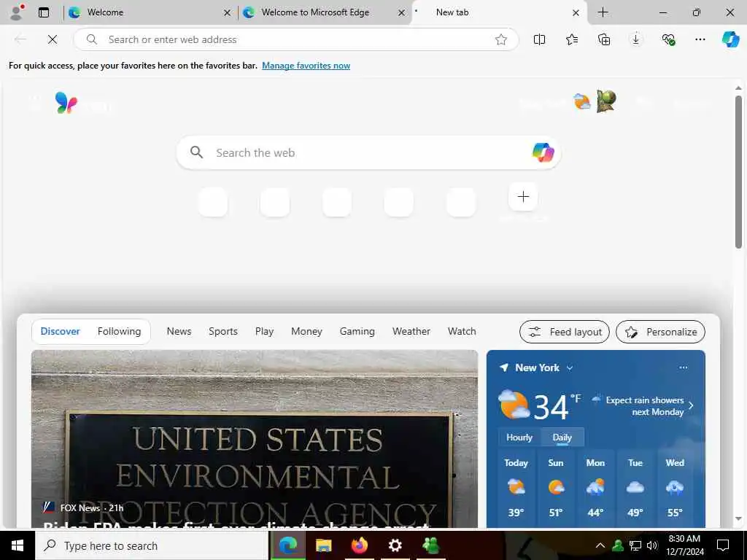
Task: Expand the rain showers forecast arrow
Action: (x=691, y=405)
